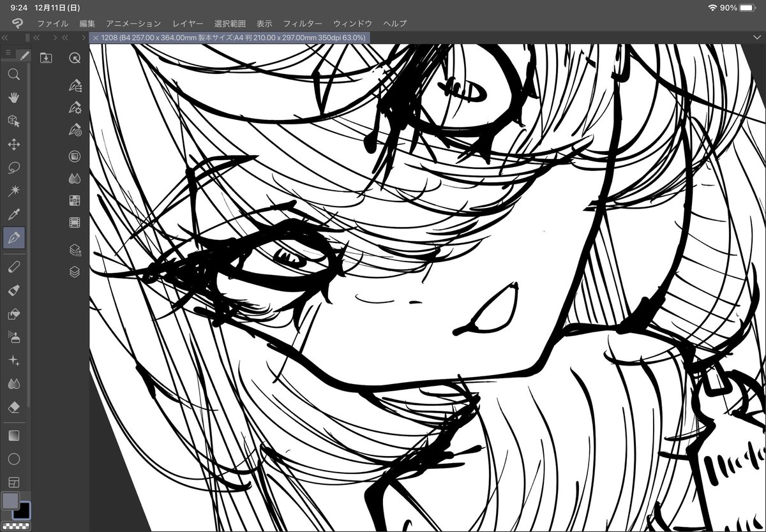Image resolution: width=766 pixels, height=532 pixels.
Task: Select the Move Layer tool
Action: coord(13,144)
